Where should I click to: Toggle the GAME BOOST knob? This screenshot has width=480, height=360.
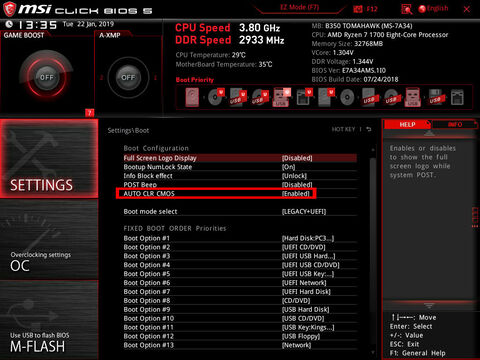point(46,77)
